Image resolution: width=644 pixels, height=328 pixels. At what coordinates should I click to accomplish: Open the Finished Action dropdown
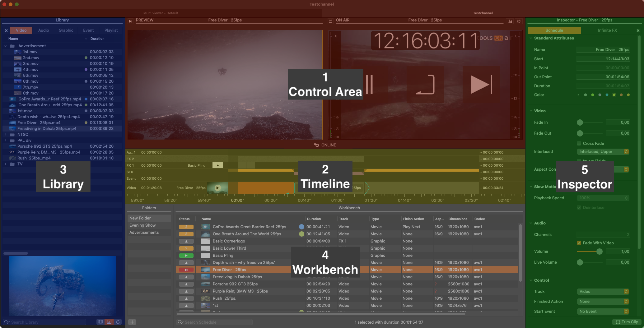603,302
